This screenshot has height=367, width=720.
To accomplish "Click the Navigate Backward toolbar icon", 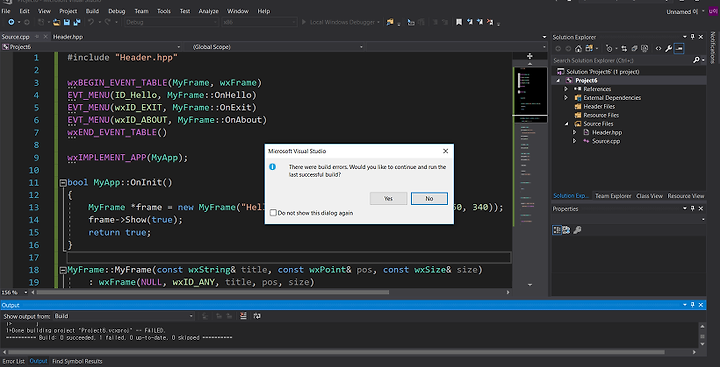I will click(11, 22).
